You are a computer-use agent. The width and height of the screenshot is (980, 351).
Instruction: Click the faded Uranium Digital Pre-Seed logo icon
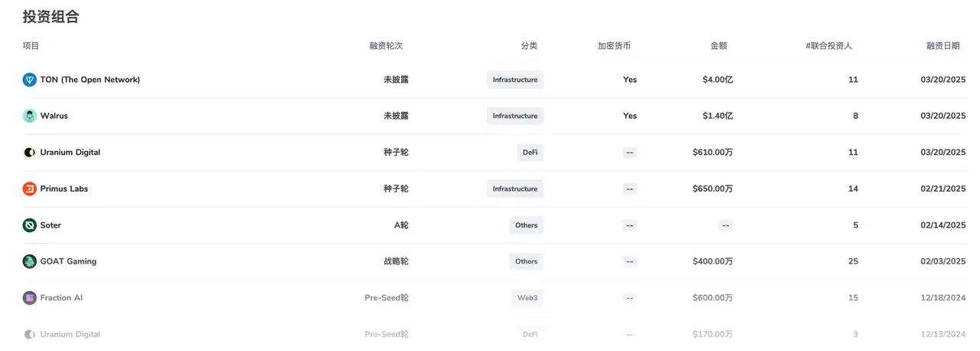(x=30, y=334)
